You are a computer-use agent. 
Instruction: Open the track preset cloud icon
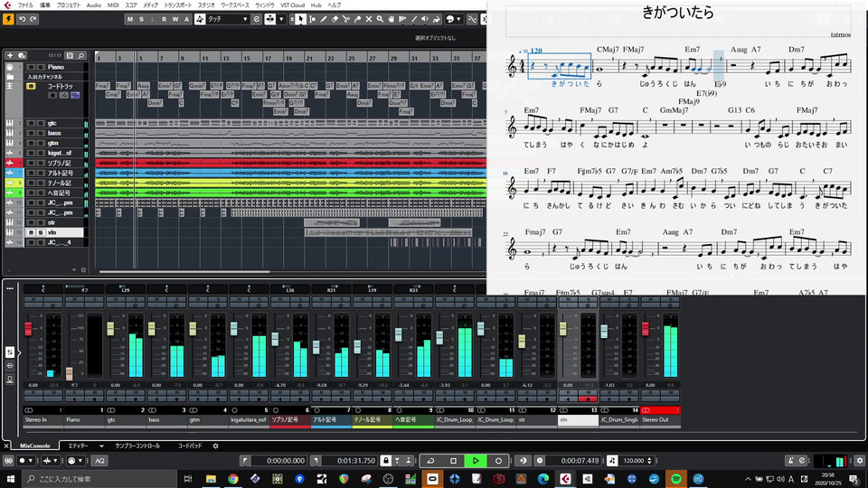[22, 55]
